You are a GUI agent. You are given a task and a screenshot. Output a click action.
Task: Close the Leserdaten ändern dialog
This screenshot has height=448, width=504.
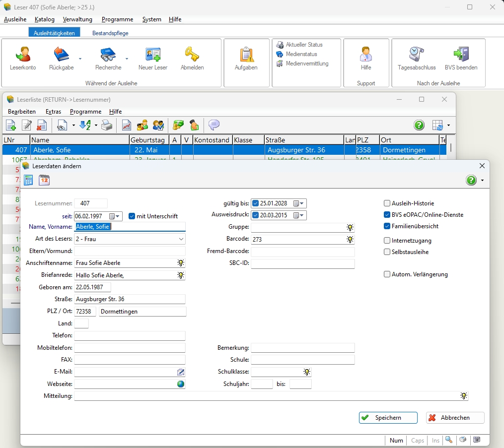click(482, 166)
